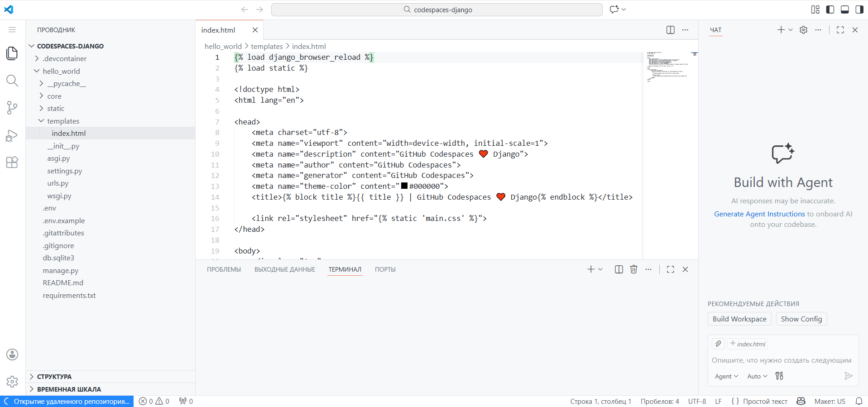
Task: Click Generate Agent Instructions link
Action: click(759, 214)
